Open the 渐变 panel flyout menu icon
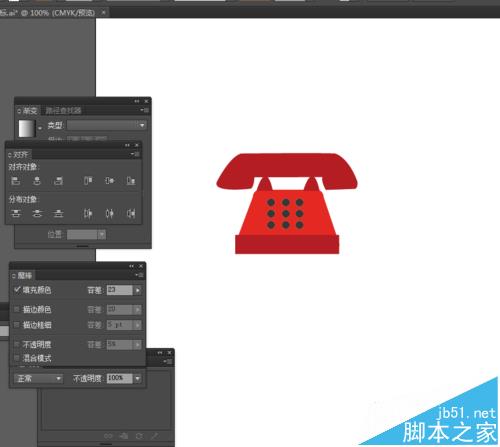The width and height of the screenshot is (500, 447). point(145,110)
